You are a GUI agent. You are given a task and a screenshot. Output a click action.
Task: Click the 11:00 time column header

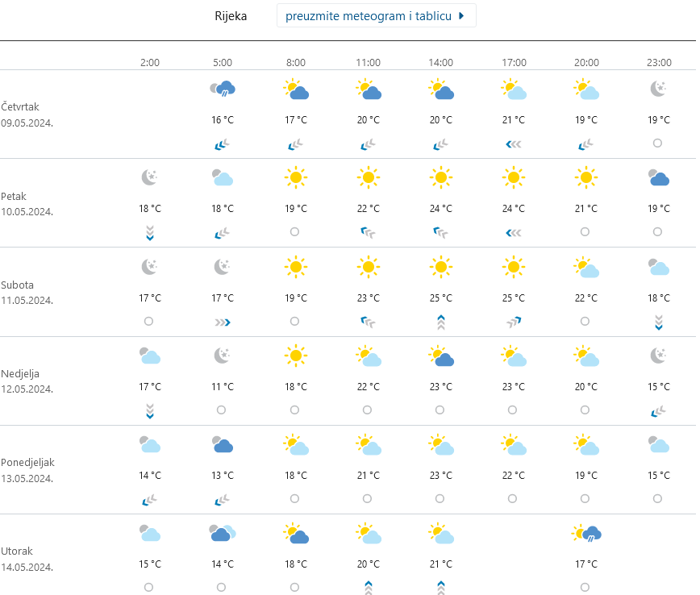pos(368,63)
